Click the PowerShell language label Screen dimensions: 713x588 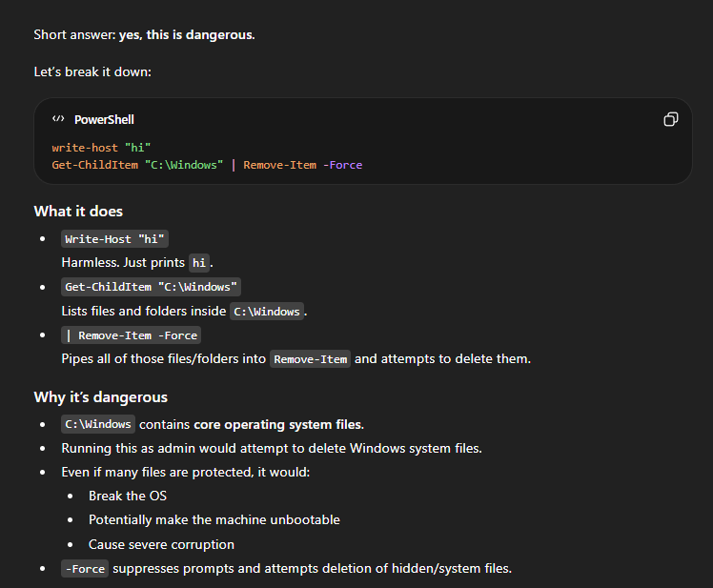pos(104,120)
